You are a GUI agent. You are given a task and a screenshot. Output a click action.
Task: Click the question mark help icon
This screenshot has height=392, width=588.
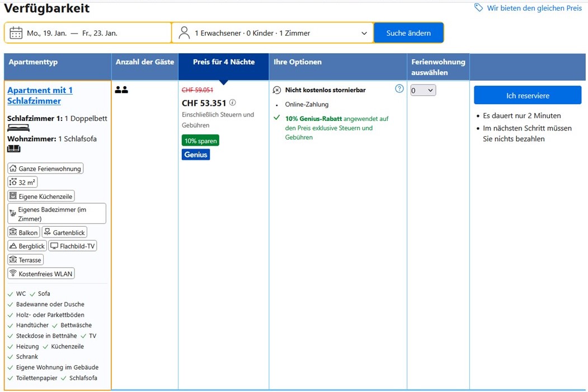tap(399, 88)
